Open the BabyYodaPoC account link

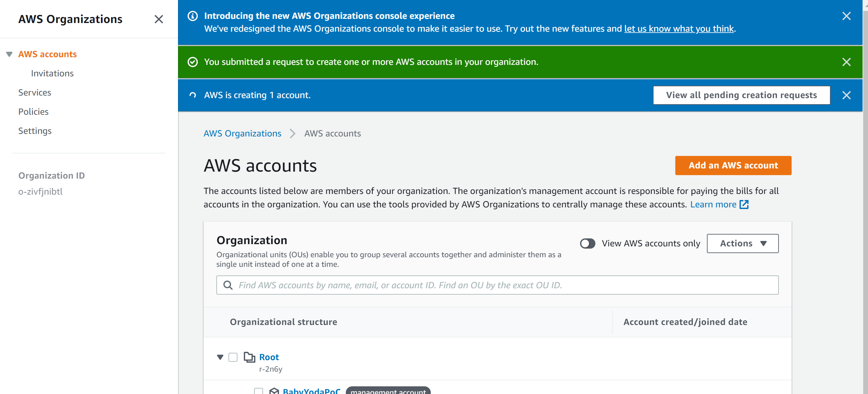[311, 391]
